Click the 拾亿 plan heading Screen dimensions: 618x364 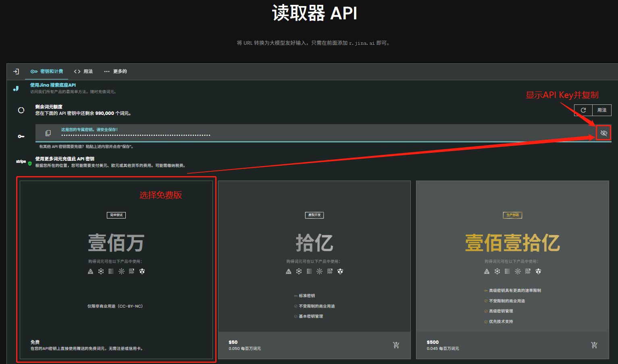pyautogui.click(x=314, y=243)
